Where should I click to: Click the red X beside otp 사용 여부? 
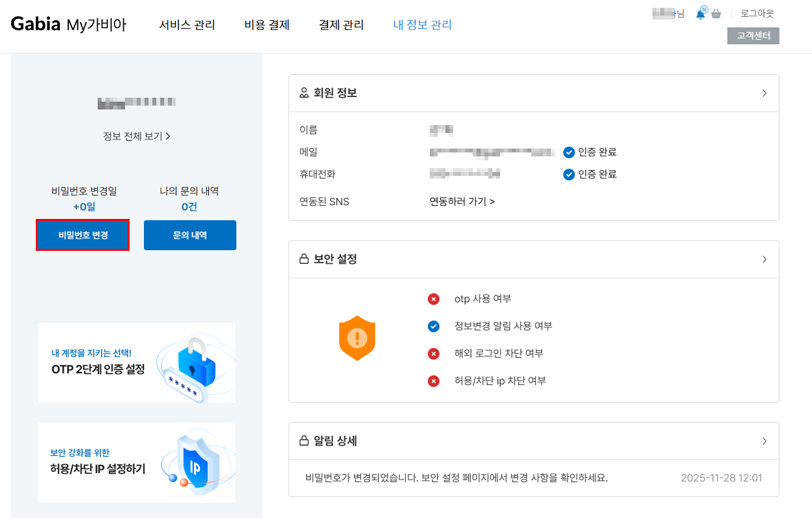tap(433, 299)
